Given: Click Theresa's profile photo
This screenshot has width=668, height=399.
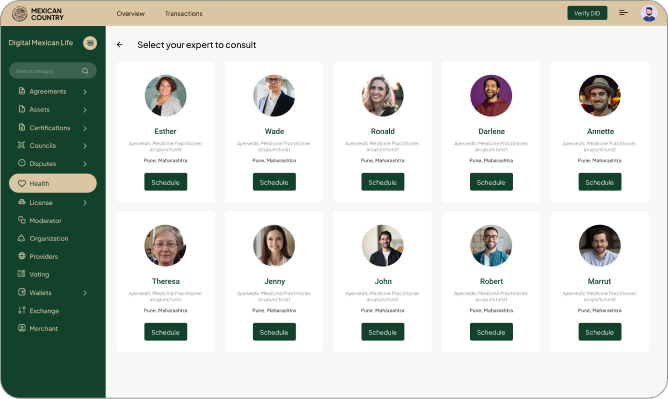Looking at the screenshot, I should tap(165, 246).
